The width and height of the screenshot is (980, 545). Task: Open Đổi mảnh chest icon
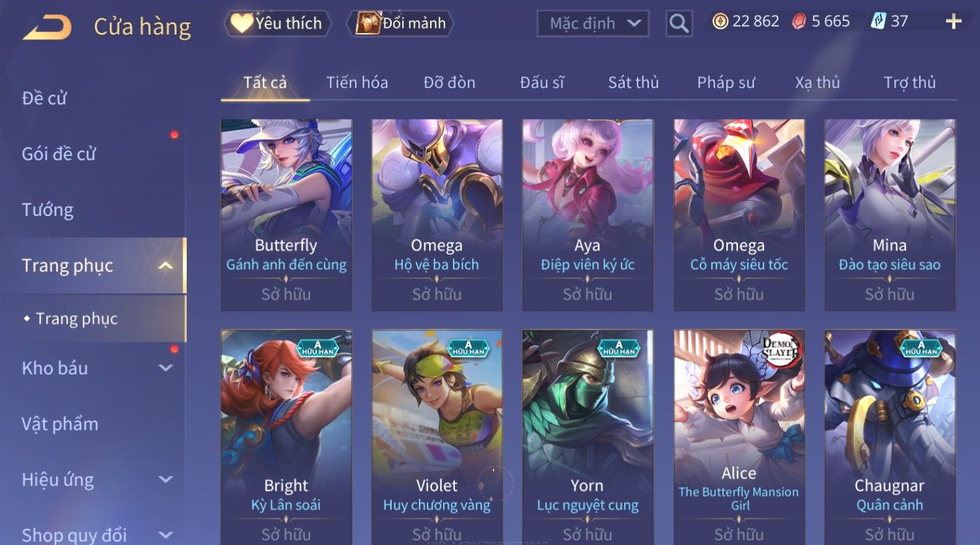point(368,23)
